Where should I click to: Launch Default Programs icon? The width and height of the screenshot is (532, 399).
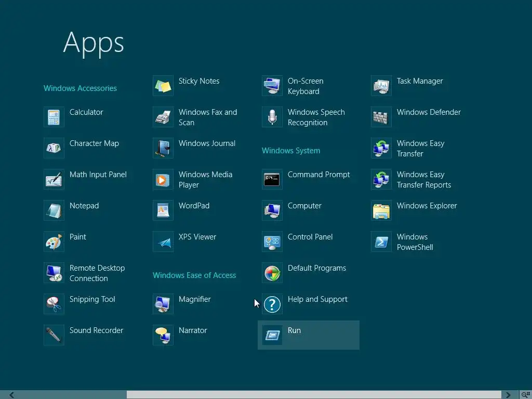coord(272,273)
